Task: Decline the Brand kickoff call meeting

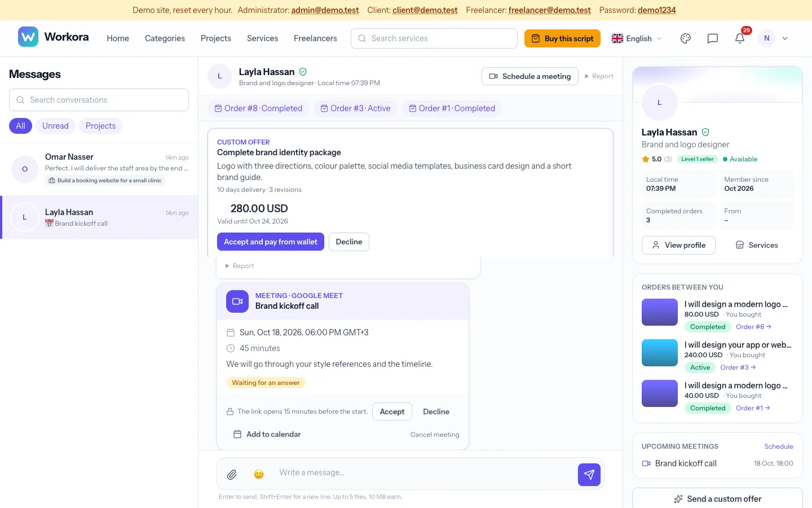Action: [436, 411]
